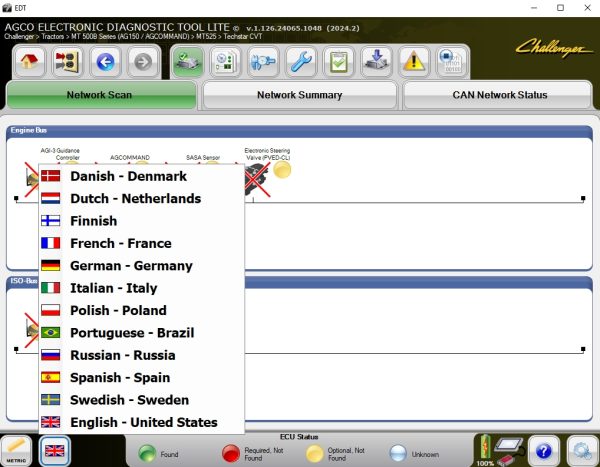Viewport: 600px width, 467px height.
Task: Switch to Network Summary tab
Action: (300, 95)
